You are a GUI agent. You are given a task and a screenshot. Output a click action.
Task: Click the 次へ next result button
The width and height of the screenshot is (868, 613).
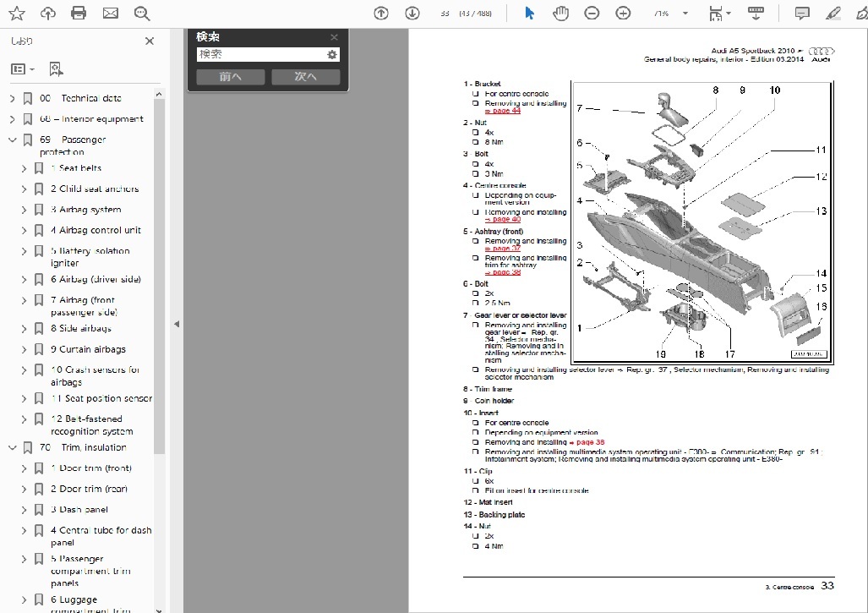coord(306,76)
